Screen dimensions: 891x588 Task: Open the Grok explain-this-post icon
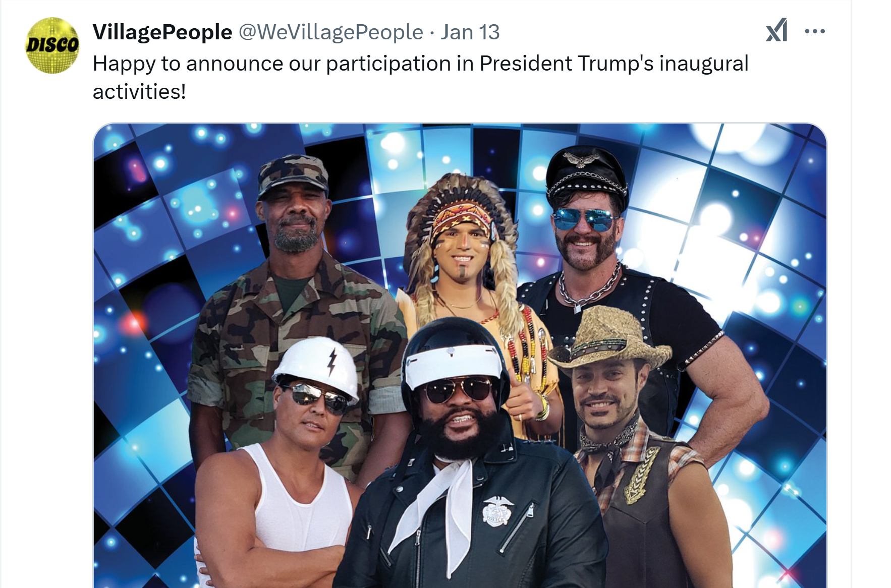pyautogui.click(x=776, y=30)
